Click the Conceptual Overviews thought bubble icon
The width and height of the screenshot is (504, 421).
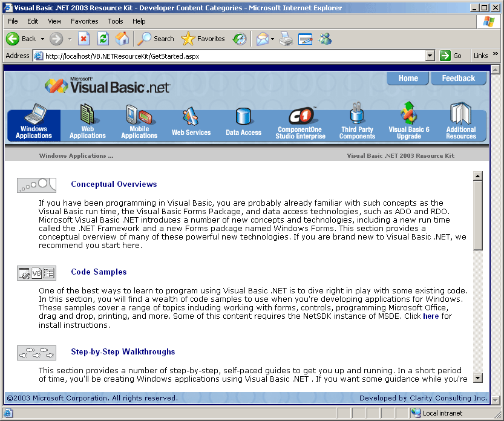36,185
